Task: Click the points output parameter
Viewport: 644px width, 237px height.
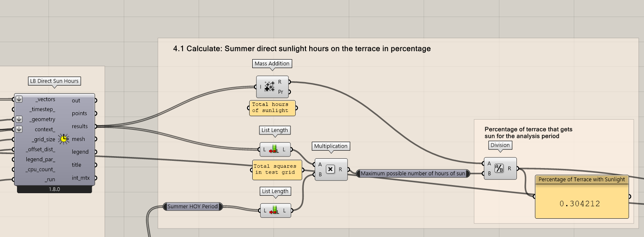Action: point(80,114)
